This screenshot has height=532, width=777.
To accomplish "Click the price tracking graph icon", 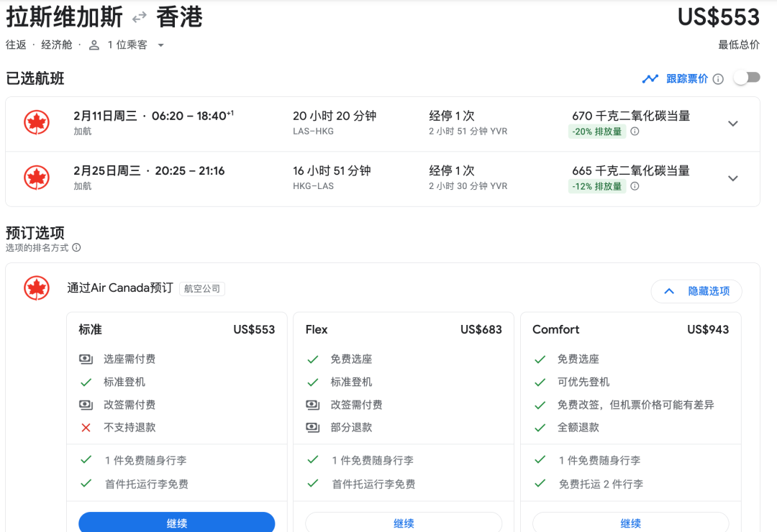I will pos(650,78).
